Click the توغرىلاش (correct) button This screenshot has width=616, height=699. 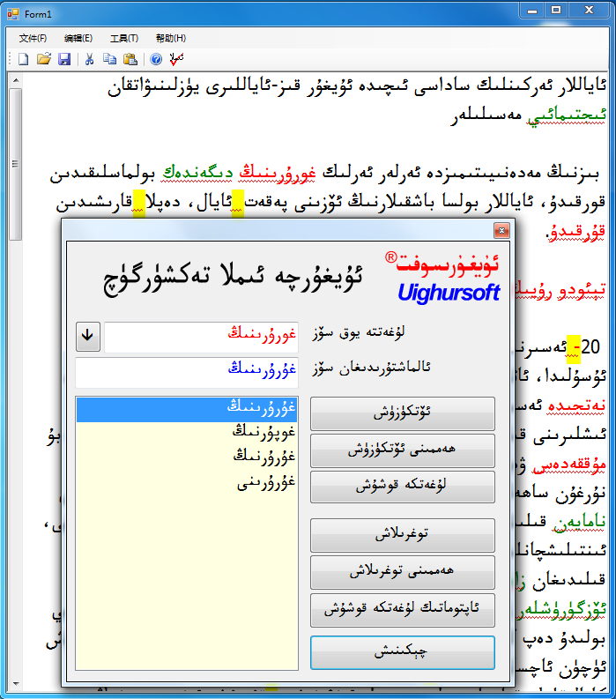click(x=403, y=534)
